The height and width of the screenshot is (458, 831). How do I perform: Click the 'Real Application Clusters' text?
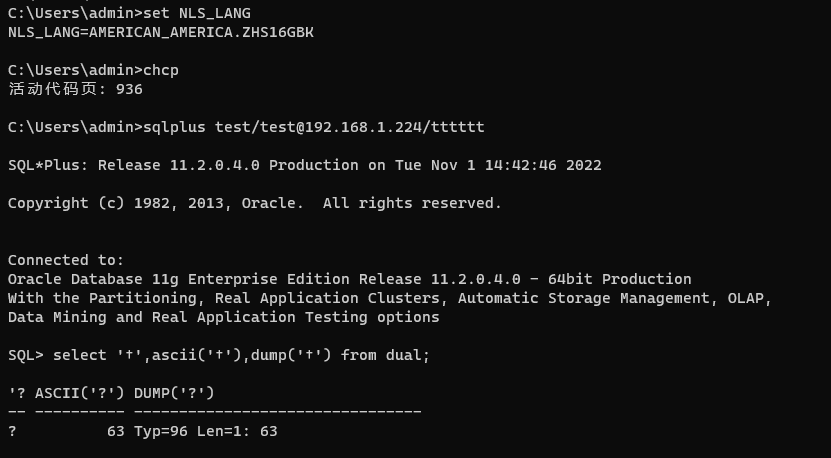[x=327, y=298]
